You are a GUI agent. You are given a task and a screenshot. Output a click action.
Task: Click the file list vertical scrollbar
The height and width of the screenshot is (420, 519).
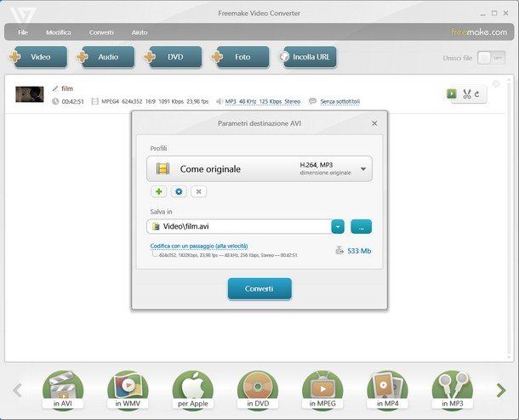[x=510, y=219]
